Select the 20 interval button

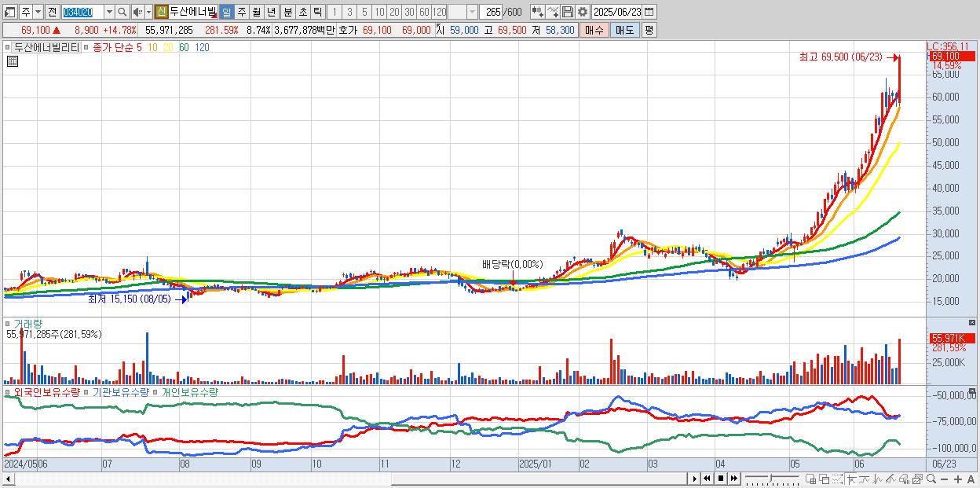[x=394, y=12]
